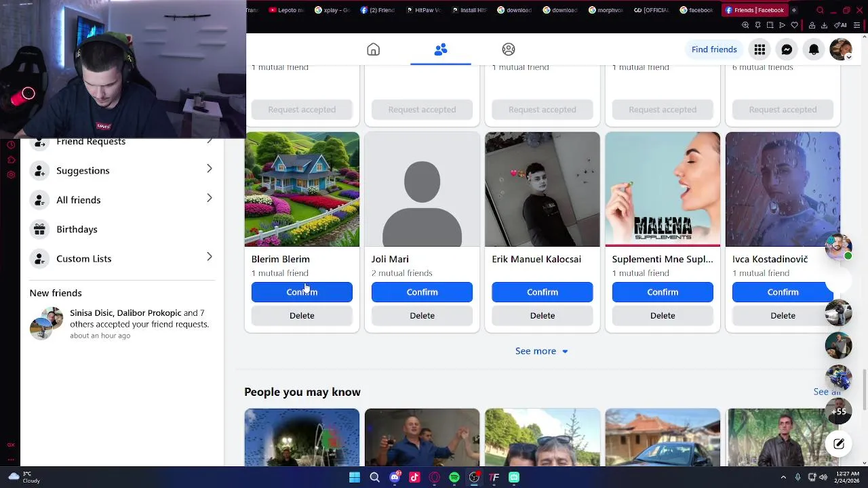
Task: Delete Ivca Kostadinovič's friend request
Action: tap(783, 315)
